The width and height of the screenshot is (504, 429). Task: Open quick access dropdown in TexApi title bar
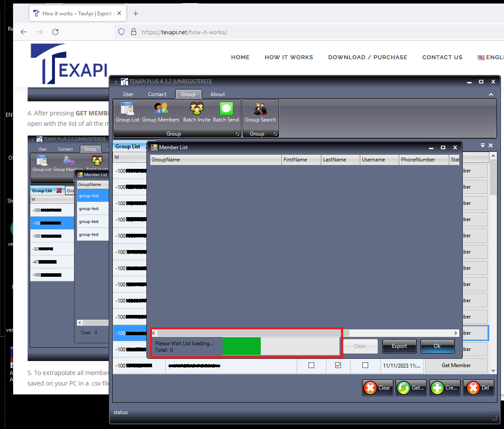116,82
